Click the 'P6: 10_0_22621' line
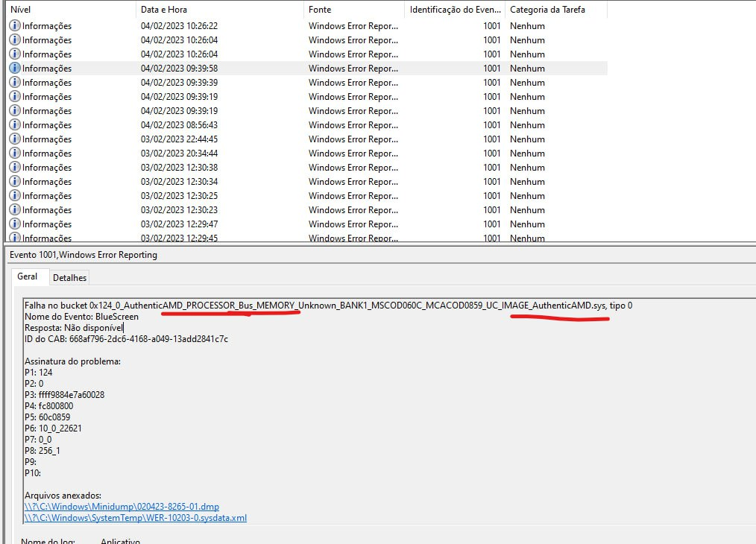Screen dimensions: 756x544 coord(53,428)
